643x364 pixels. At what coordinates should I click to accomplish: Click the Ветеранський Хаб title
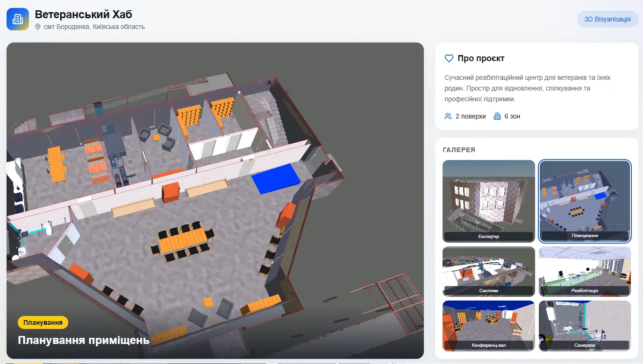84,14
